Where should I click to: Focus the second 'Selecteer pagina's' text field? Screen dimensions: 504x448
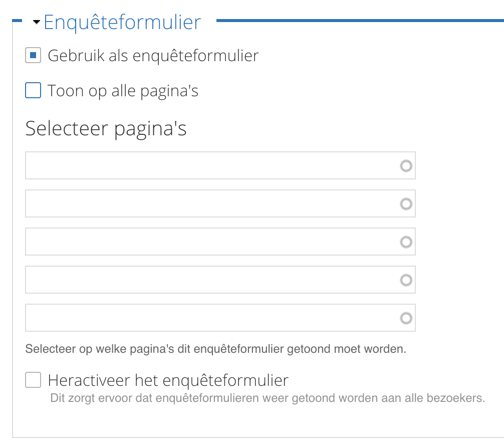210,204
